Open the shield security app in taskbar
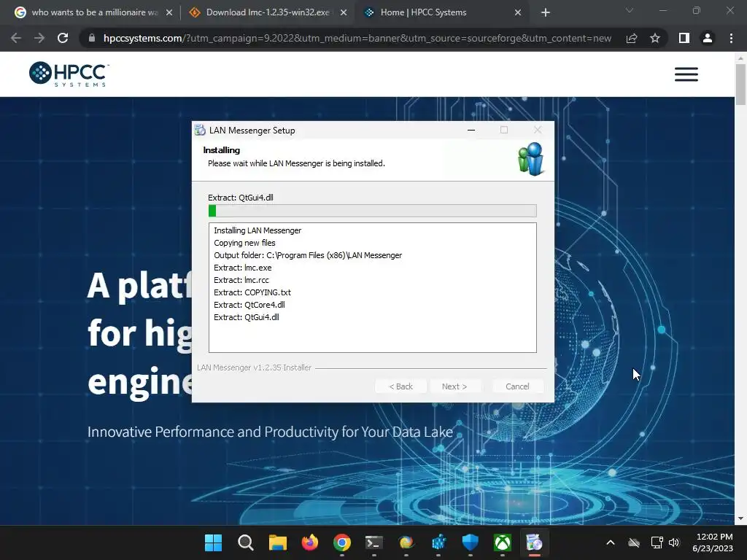Screen dimensions: 747x560 471,542
